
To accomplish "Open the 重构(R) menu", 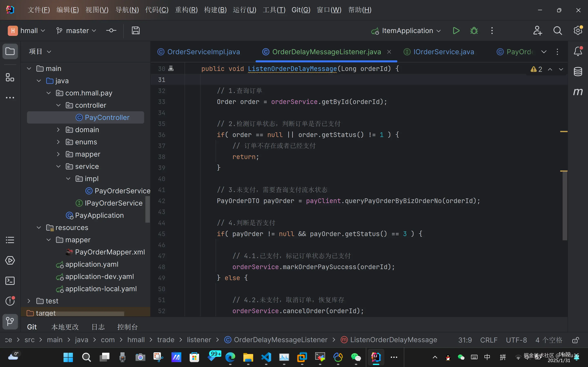I will click(x=186, y=10).
